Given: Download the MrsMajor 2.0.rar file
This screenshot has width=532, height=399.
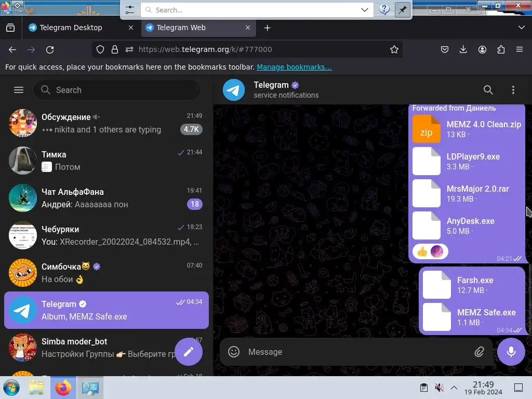Looking at the screenshot, I should click(426, 193).
